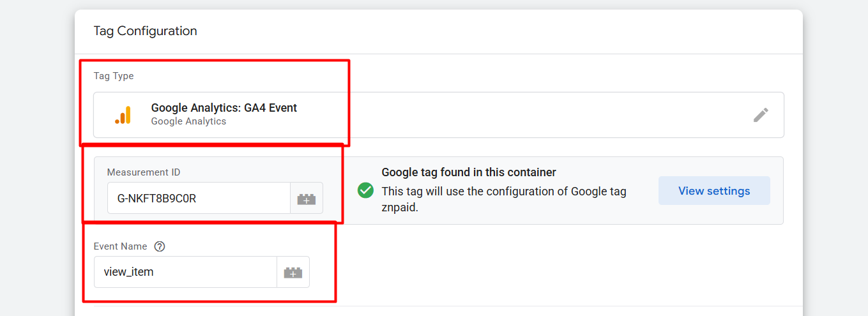
Task: Open variable picker next to Event Name
Action: coord(293,273)
